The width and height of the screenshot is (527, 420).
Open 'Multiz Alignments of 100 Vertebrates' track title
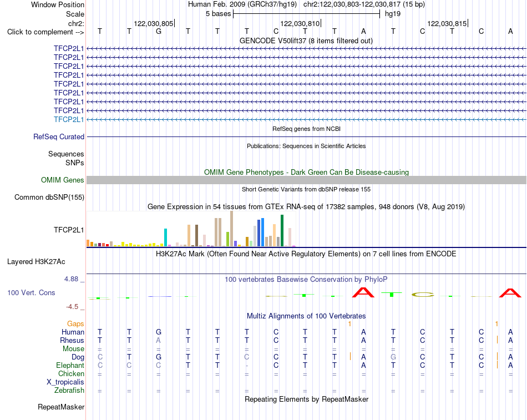[x=306, y=316]
